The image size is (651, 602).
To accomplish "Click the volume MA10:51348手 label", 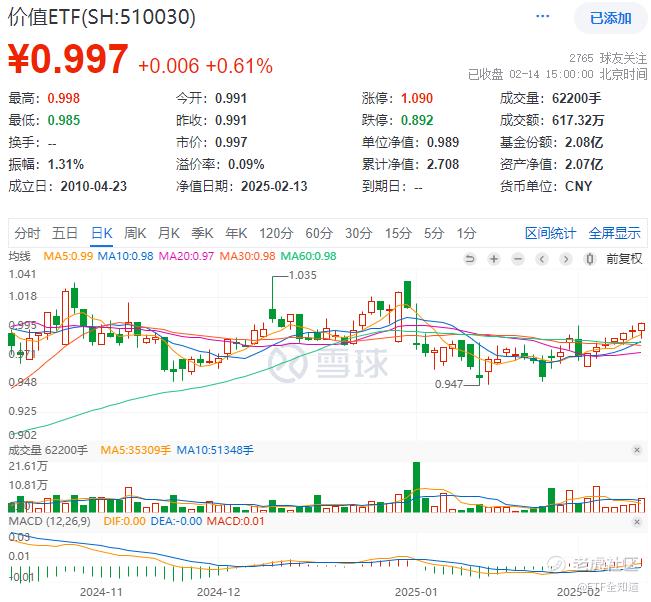I will [x=215, y=450].
